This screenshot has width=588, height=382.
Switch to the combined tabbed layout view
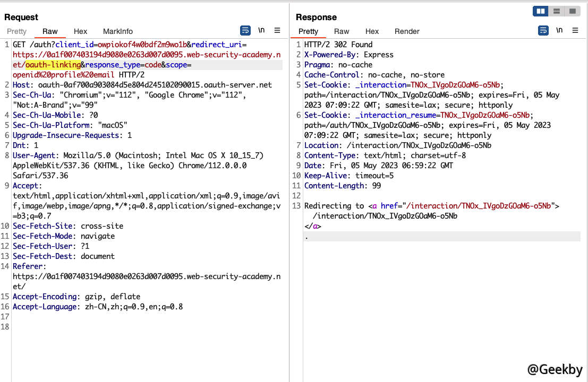tap(572, 11)
